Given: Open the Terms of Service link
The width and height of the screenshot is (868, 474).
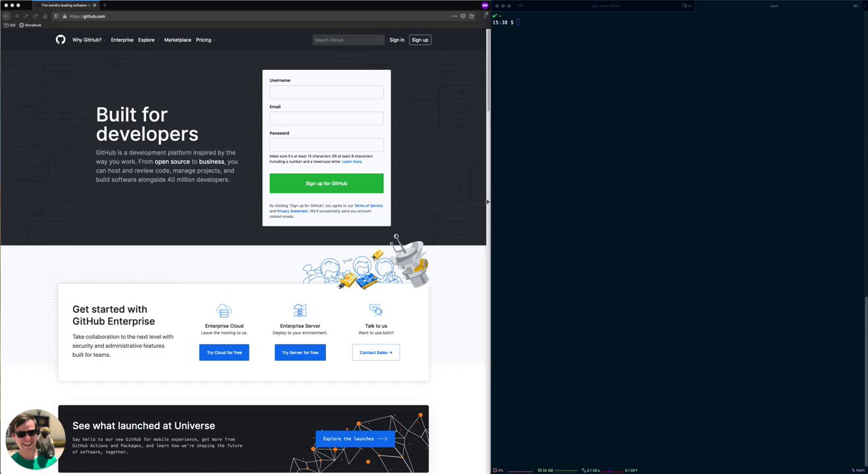Looking at the screenshot, I should [x=368, y=205].
